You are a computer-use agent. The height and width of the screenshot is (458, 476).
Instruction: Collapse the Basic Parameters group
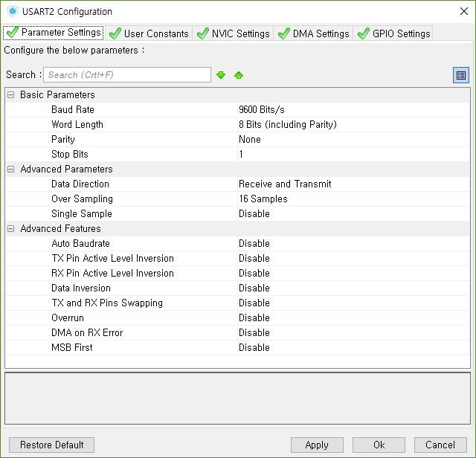pos(10,94)
